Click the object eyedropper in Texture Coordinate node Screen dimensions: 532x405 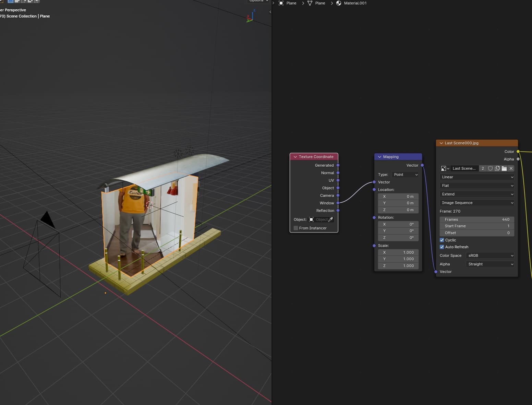pyautogui.click(x=330, y=219)
